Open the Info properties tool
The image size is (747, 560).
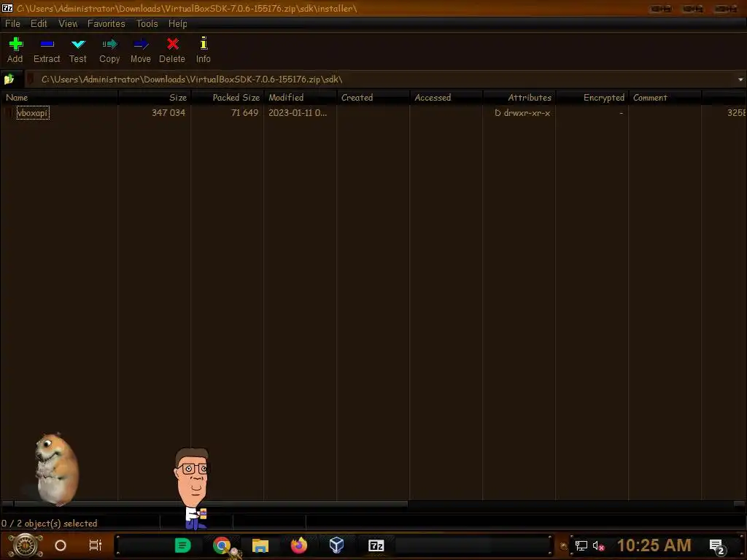point(204,50)
